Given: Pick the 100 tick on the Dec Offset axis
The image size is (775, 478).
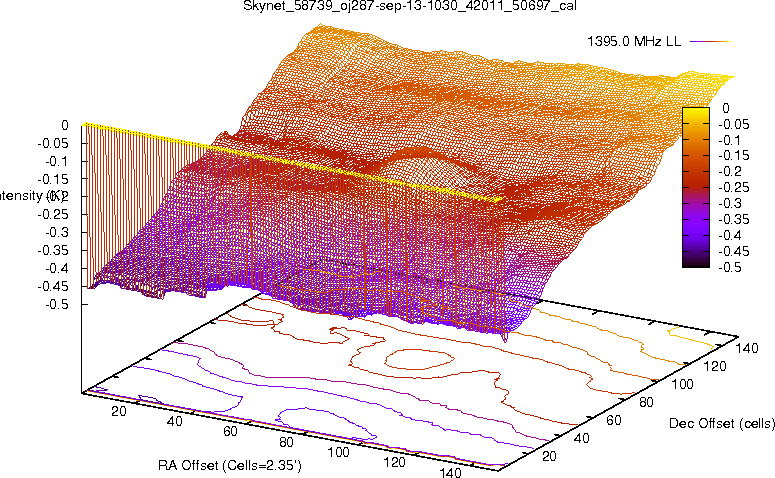Looking at the screenshot, I should (x=683, y=384).
